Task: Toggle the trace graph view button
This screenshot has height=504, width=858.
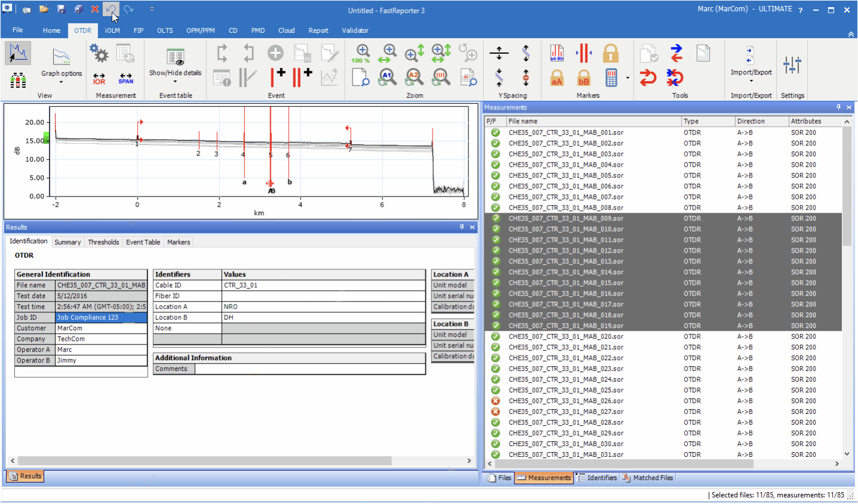Action: point(17,53)
